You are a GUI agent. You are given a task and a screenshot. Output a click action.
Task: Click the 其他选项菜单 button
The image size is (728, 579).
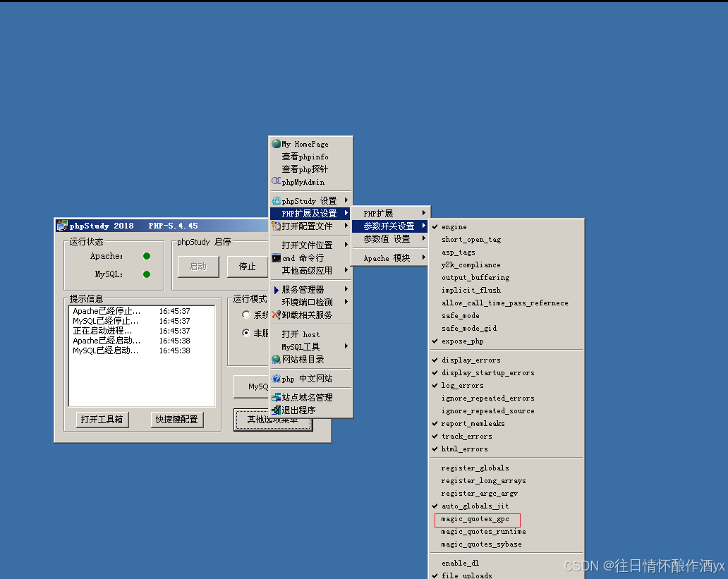coord(273,420)
